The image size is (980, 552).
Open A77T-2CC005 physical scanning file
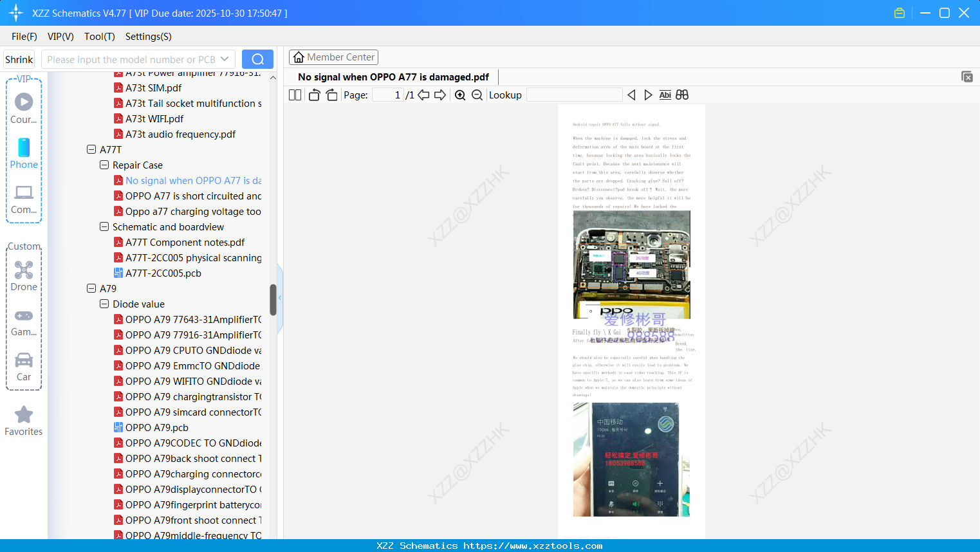(194, 257)
